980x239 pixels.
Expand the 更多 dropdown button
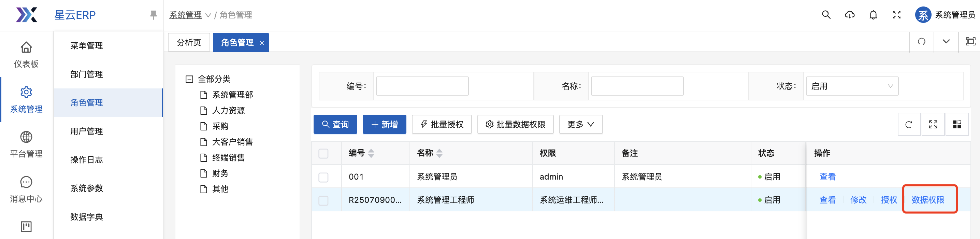(580, 124)
